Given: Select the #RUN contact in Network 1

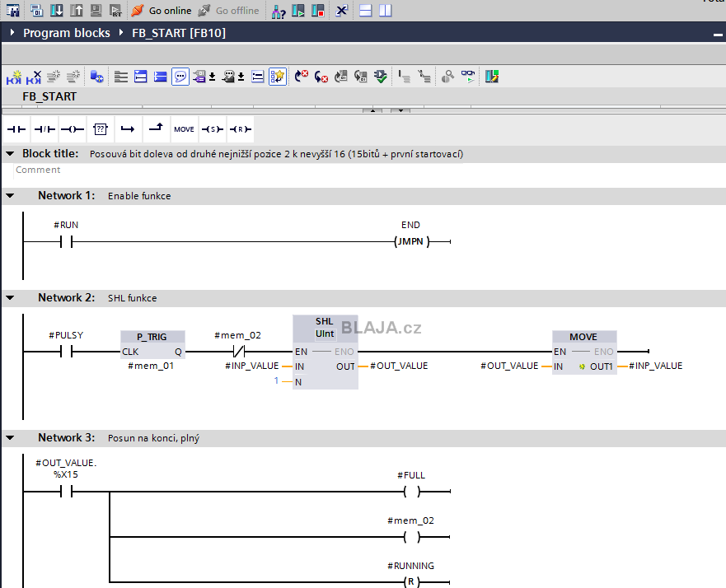Looking at the screenshot, I should pos(66,241).
